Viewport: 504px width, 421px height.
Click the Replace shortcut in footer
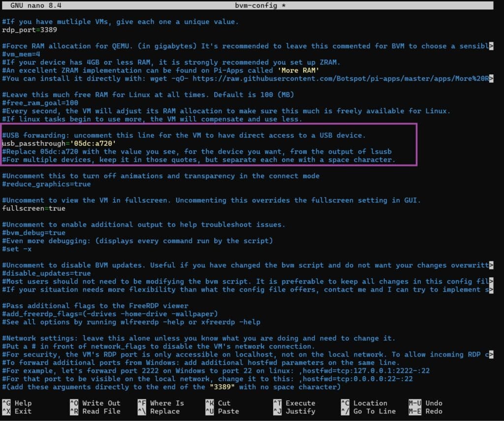[x=161, y=411]
